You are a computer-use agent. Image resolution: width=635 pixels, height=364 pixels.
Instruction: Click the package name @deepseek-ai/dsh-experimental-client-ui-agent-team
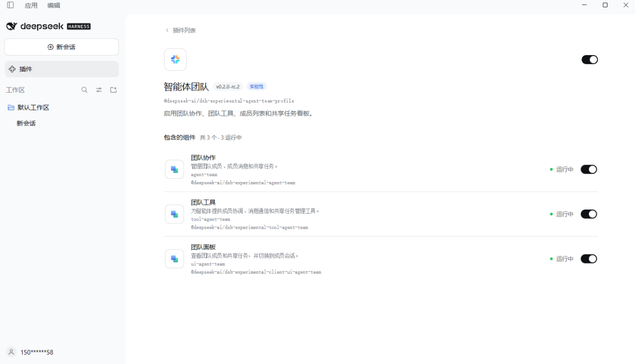pyautogui.click(x=256, y=272)
